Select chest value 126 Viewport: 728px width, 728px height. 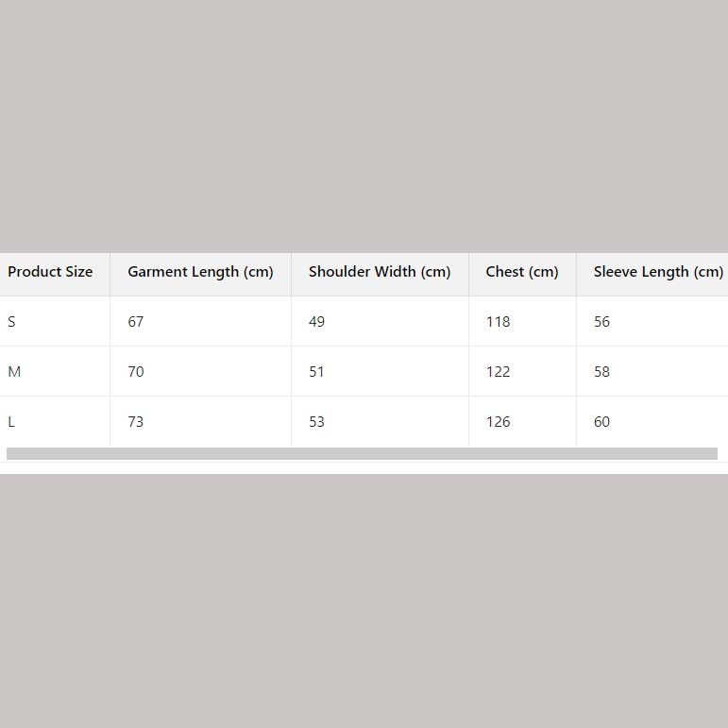pos(498,422)
